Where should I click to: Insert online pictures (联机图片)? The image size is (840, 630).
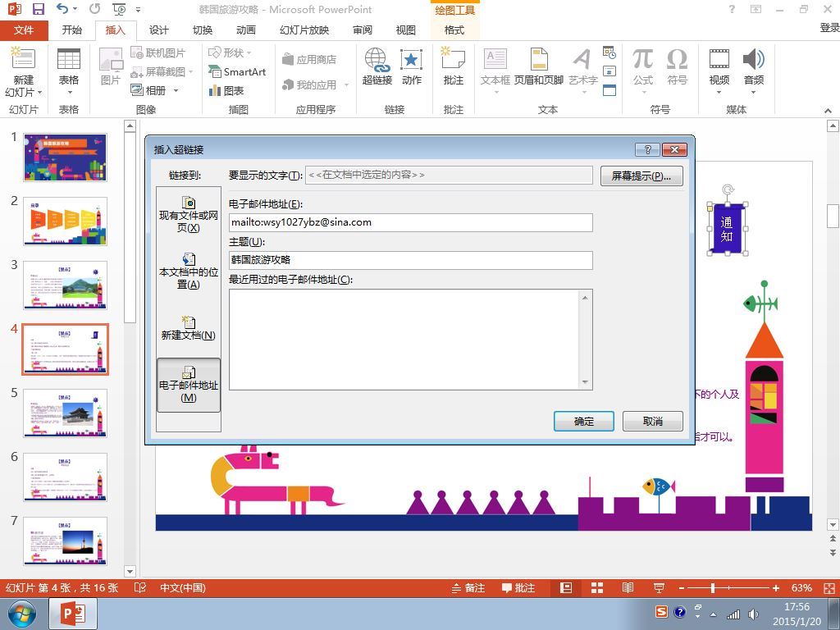[158, 52]
